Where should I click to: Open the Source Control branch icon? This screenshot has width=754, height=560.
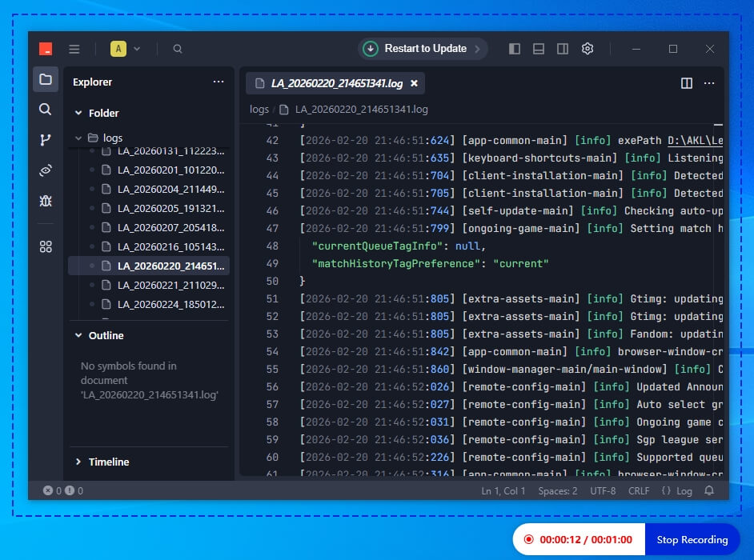tap(45, 140)
